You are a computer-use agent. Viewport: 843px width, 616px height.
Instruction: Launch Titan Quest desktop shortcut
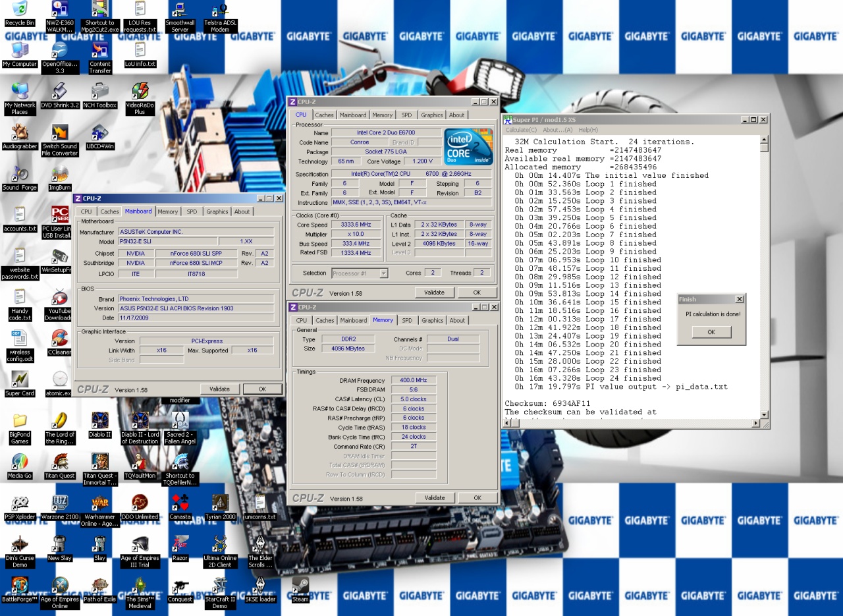coord(60,466)
